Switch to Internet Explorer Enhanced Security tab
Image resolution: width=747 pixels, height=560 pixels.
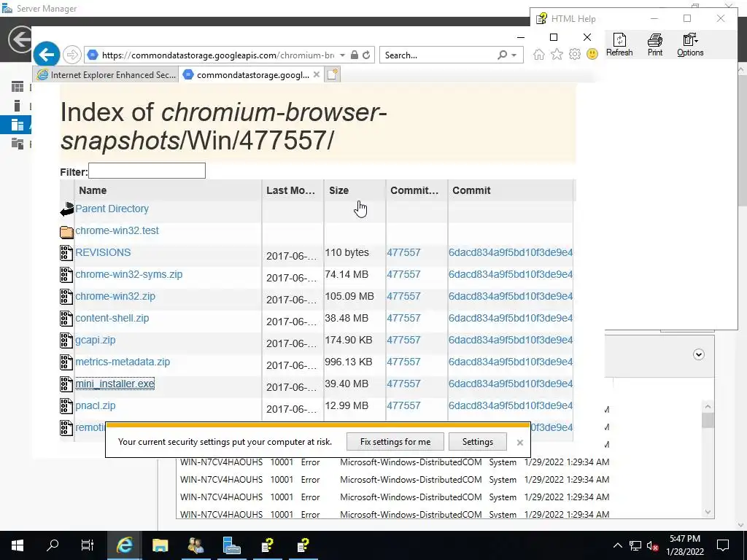pyautogui.click(x=107, y=75)
